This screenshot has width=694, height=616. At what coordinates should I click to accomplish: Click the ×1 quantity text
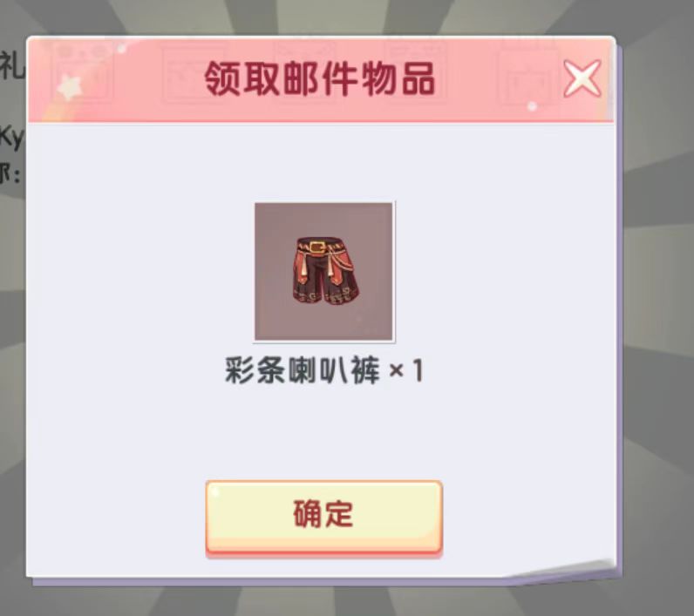(x=406, y=370)
